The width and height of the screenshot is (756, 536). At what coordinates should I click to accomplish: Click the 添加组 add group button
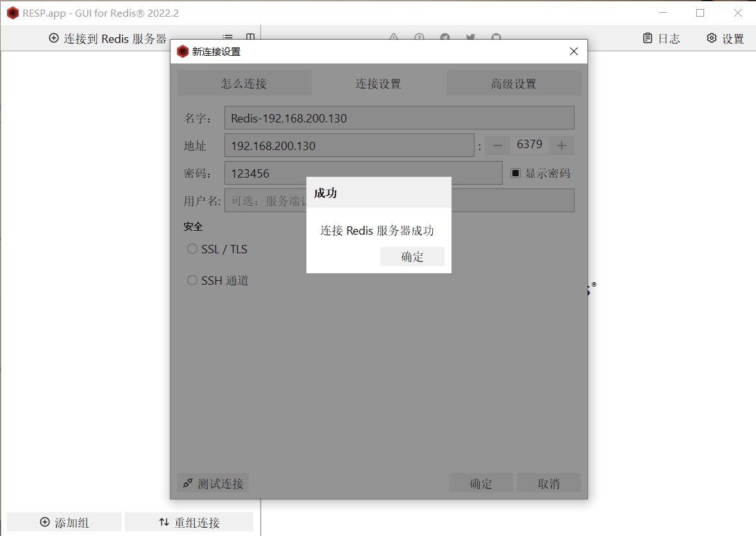(x=64, y=522)
